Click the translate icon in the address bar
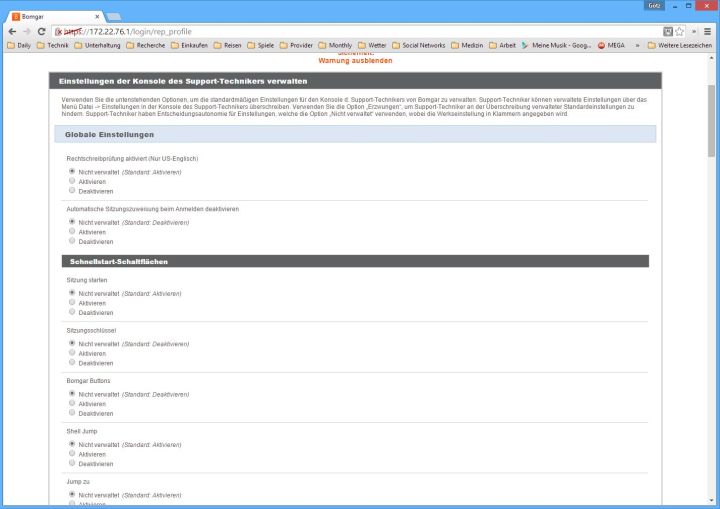 click(x=668, y=31)
